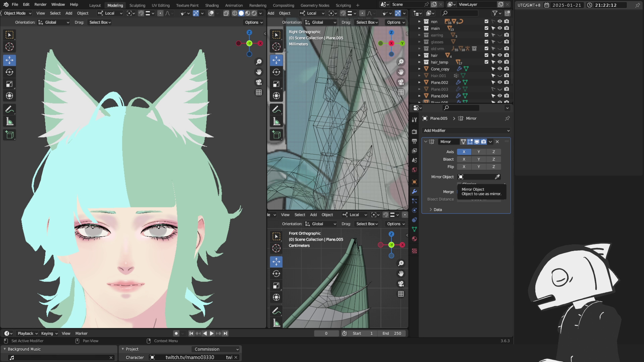Expand the hair_temp collection
The image size is (644, 362).
419,62
